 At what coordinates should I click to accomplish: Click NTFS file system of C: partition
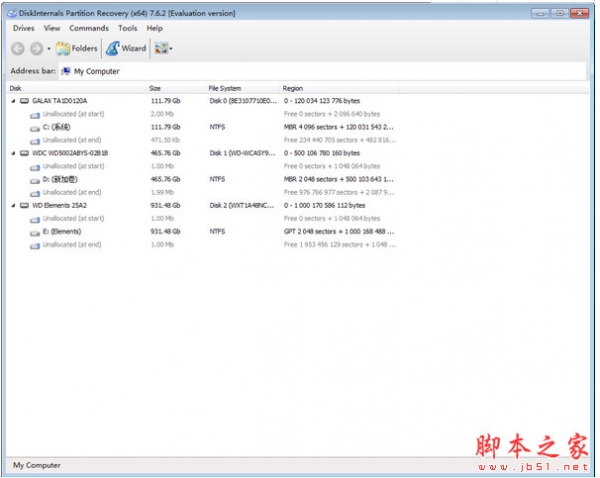pyautogui.click(x=217, y=127)
